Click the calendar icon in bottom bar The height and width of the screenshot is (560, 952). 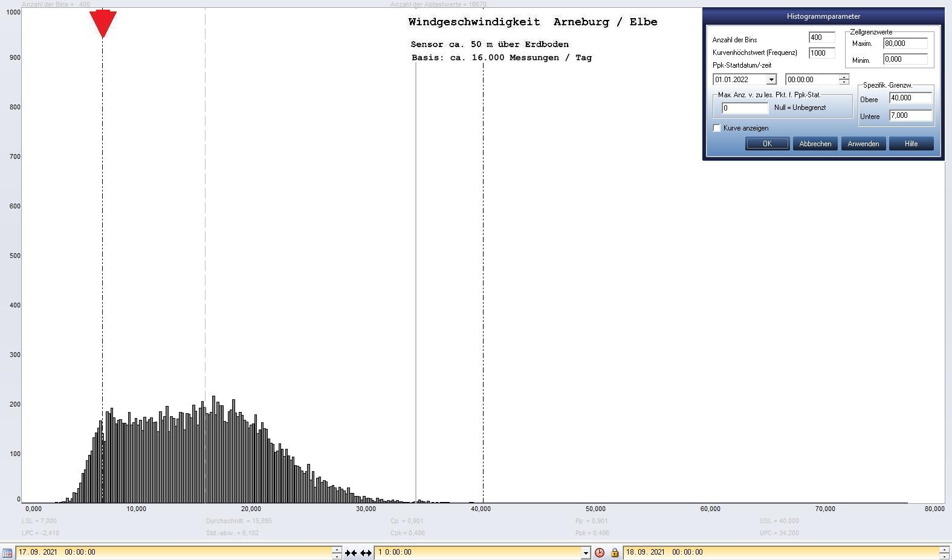pos(7,552)
